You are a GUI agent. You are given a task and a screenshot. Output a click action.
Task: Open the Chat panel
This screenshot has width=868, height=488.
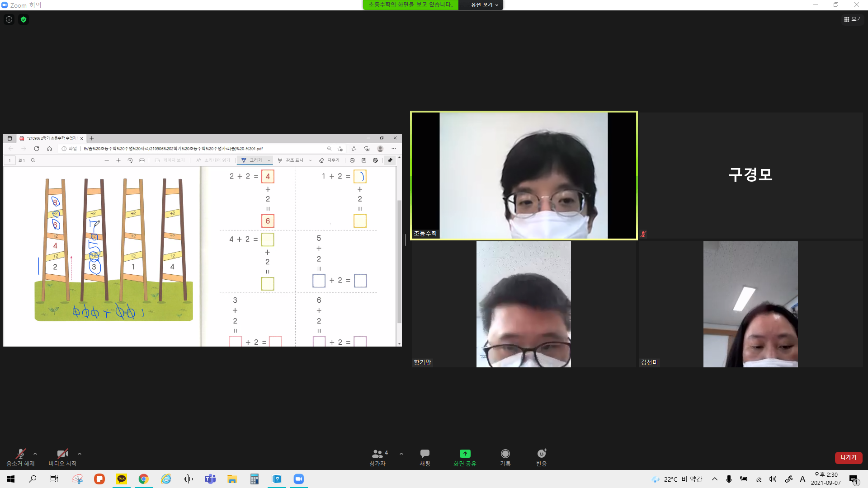(425, 457)
